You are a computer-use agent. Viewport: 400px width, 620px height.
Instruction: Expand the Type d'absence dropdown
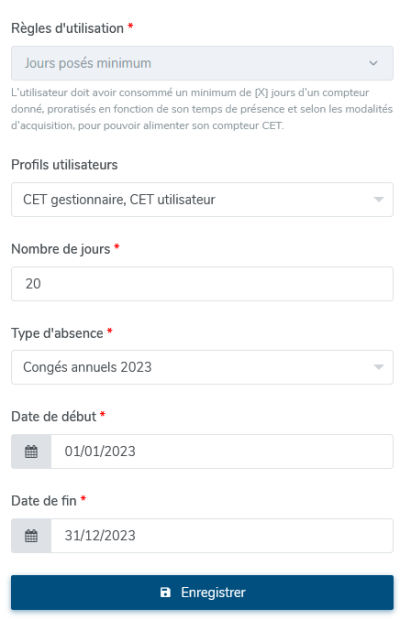202,367
